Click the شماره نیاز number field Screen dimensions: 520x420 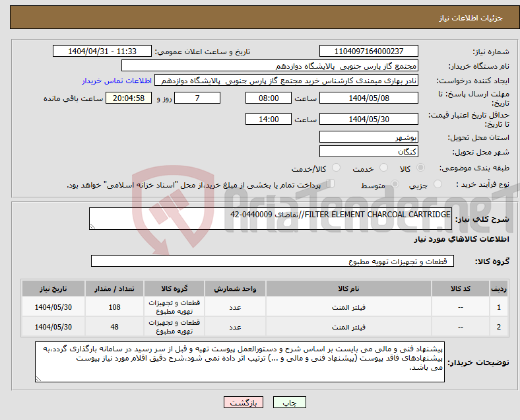click(x=368, y=52)
